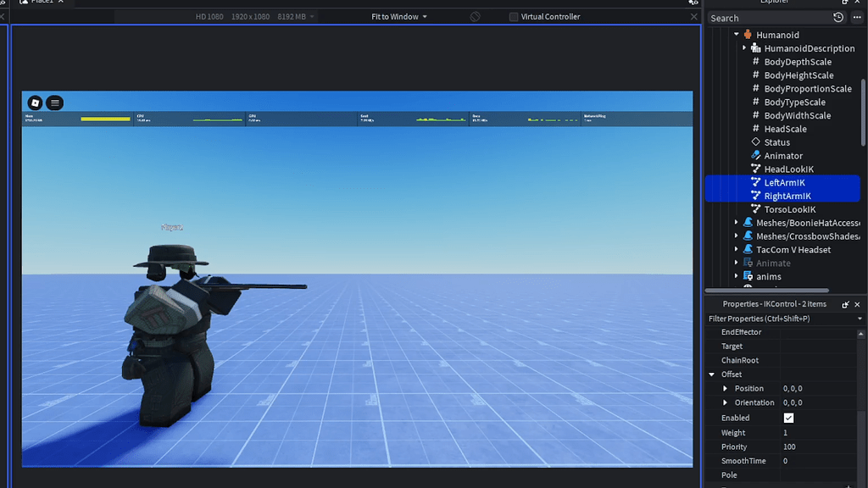Click the Status diamond icon

(x=755, y=142)
